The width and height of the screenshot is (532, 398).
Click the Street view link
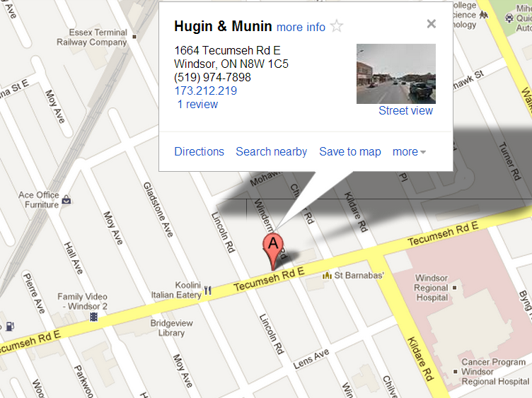coord(405,110)
